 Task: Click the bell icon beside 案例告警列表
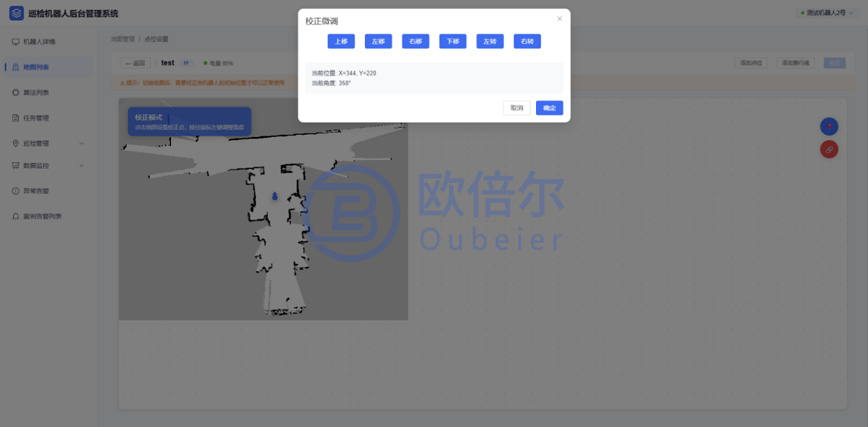[x=16, y=216]
